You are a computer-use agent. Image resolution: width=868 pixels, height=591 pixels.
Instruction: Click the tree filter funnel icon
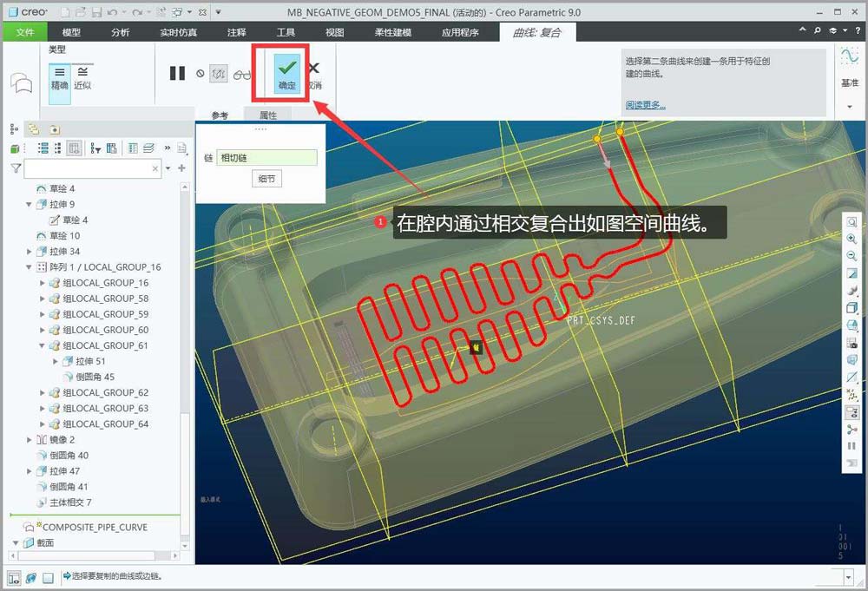(16, 168)
